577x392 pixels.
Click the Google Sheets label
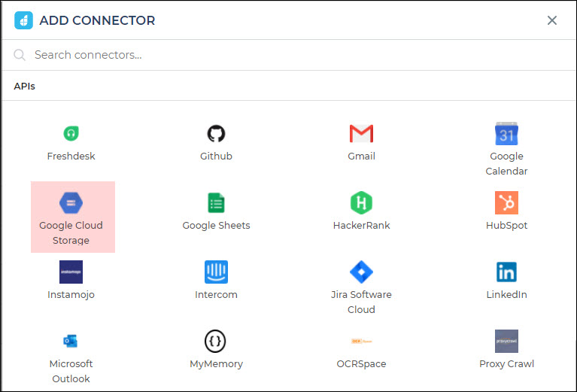point(216,225)
